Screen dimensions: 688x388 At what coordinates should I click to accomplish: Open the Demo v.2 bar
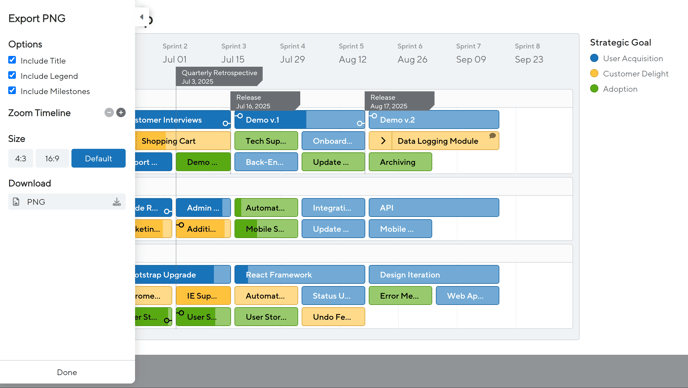click(434, 120)
